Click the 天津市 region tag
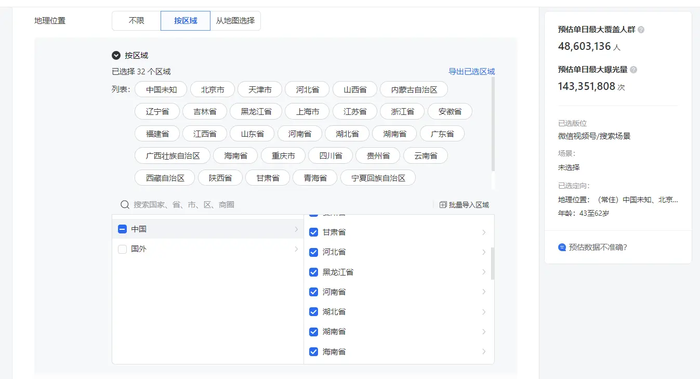Viewport: 700px width, 379px height. pos(260,90)
